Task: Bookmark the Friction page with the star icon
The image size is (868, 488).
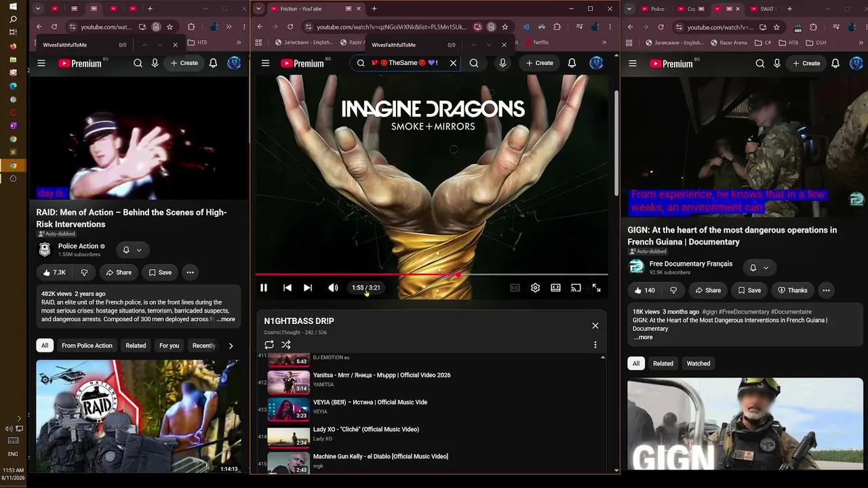Action: [505, 27]
